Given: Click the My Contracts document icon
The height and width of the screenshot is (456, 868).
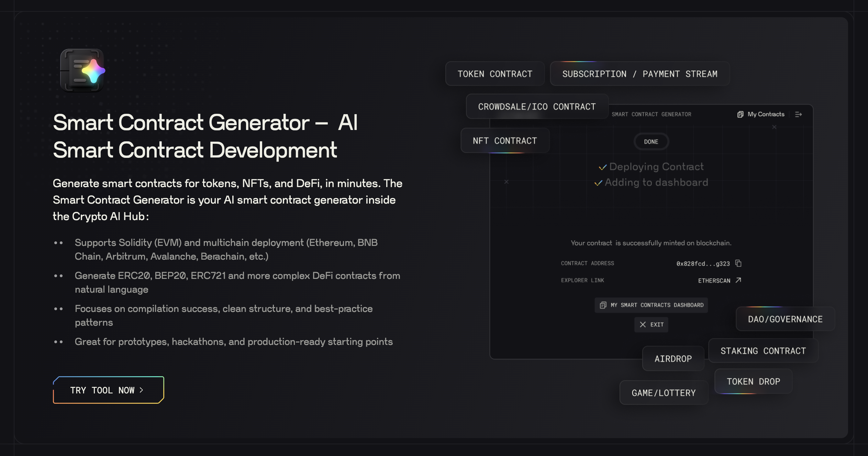Looking at the screenshot, I should (740, 115).
